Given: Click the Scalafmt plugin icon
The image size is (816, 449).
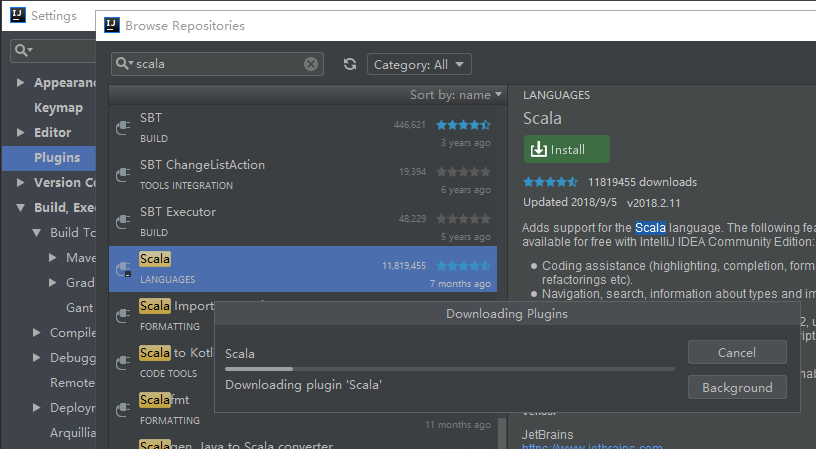Looking at the screenshot, I should coord(123,409).
